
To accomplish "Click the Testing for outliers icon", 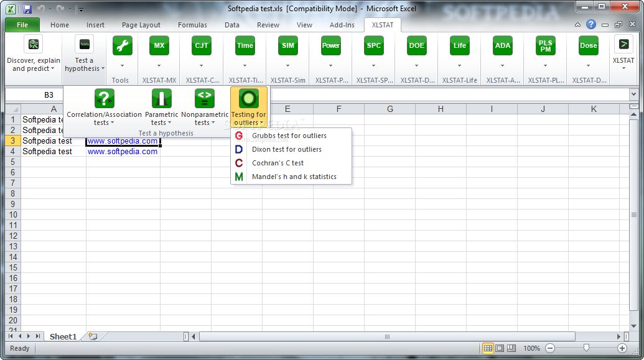I will tap(248, 98).
